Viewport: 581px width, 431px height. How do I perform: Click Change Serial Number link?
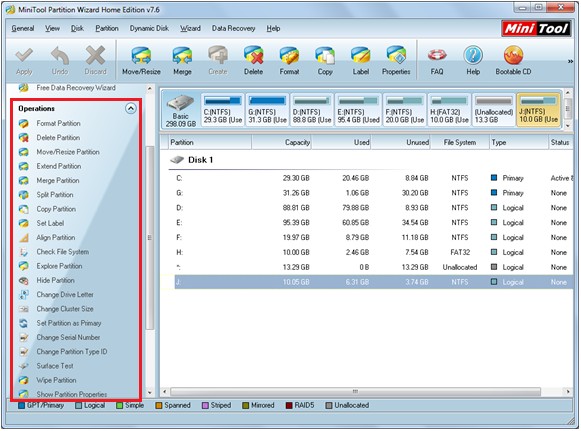[x=68, y=338]
